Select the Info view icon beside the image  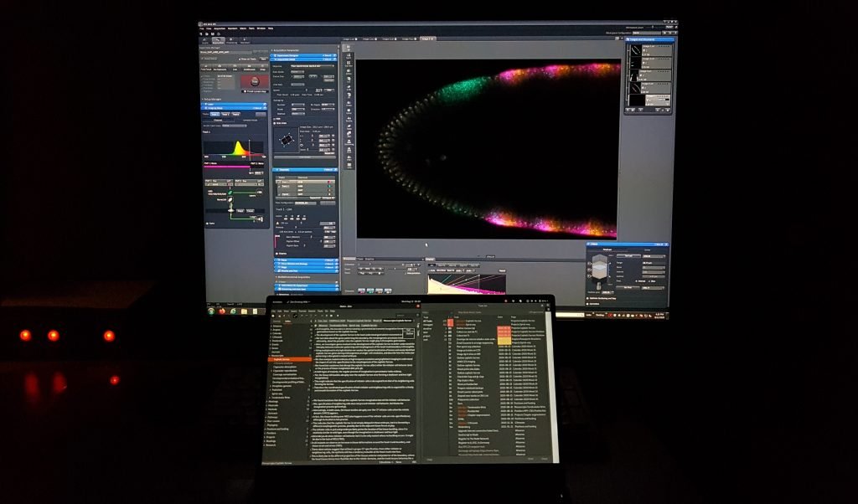click(349, 166)
